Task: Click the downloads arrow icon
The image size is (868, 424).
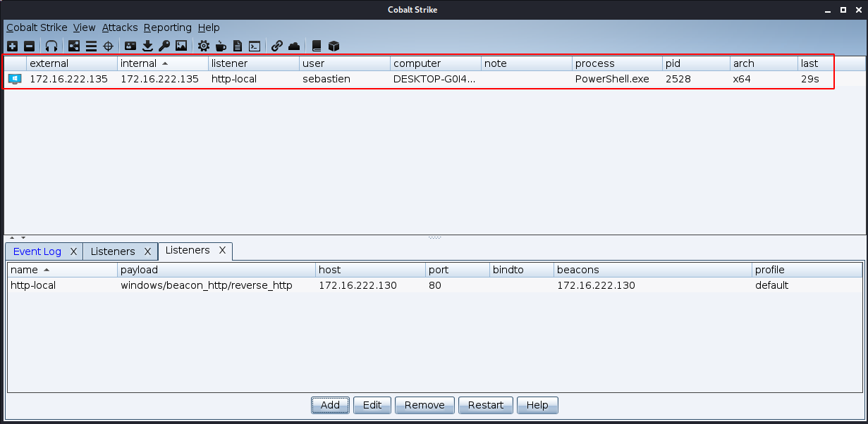Action: pos(147,46)
